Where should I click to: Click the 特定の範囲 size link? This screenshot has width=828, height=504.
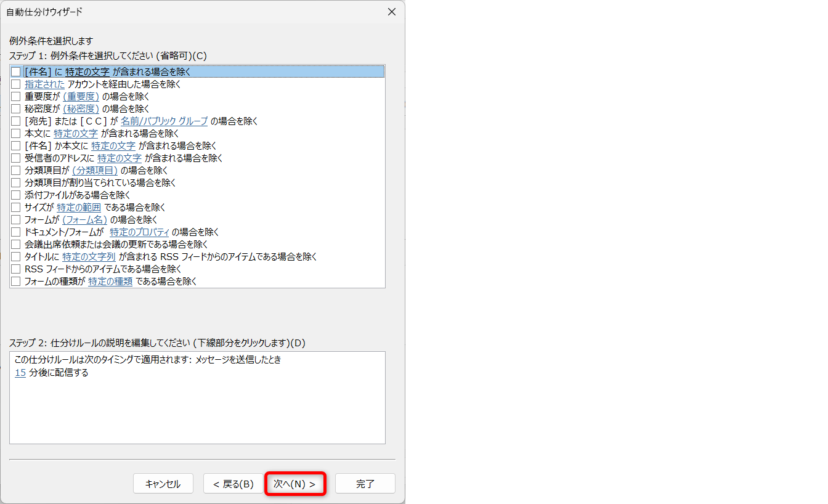[x=78, y=207]
